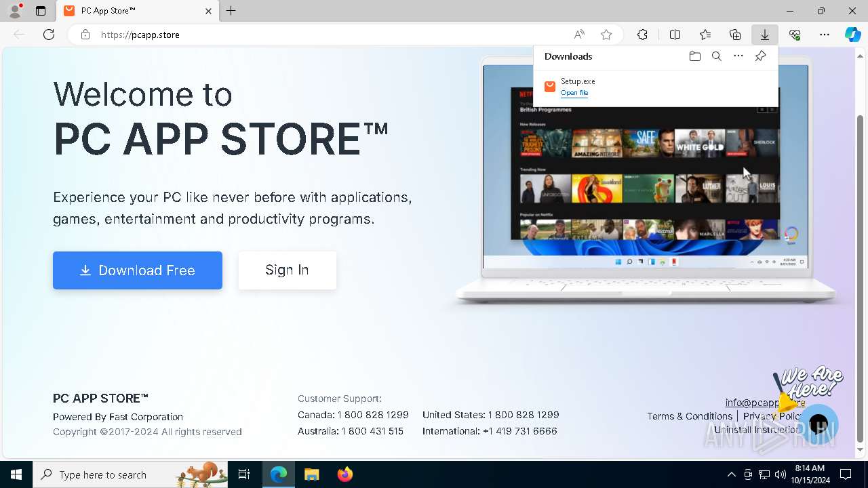The image size is (868, 488).
Task: Launch Copilot sidebar icon
Action: (853, 35)
